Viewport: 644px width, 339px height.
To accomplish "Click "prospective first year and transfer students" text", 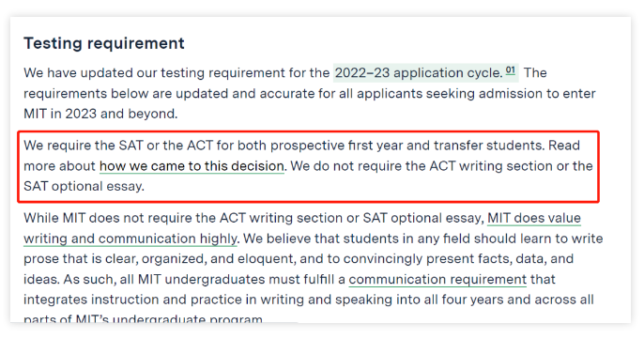I will pos(406,146).
